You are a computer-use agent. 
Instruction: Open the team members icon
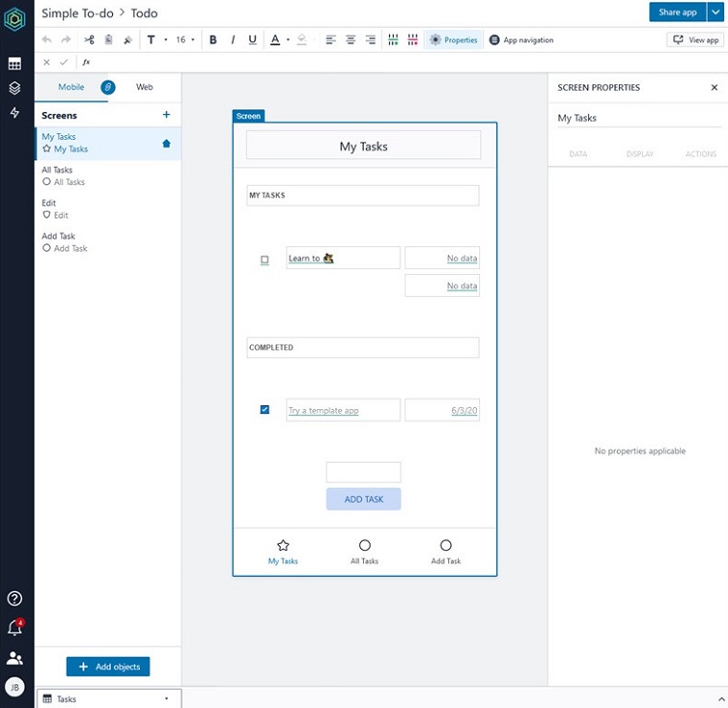tap(14, 658)
